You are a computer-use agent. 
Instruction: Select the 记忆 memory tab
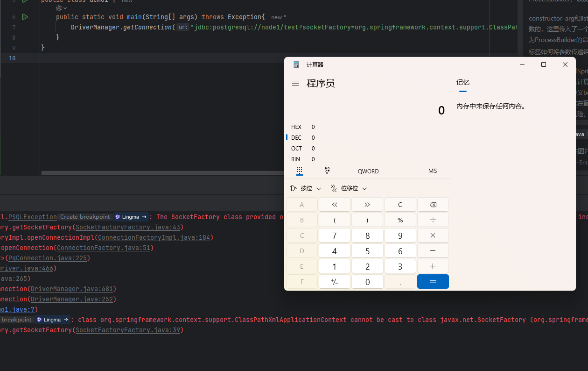pos(463,83)
